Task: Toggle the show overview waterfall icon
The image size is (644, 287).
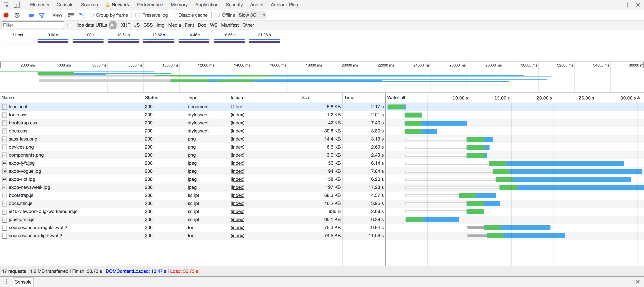Action: 81,15
